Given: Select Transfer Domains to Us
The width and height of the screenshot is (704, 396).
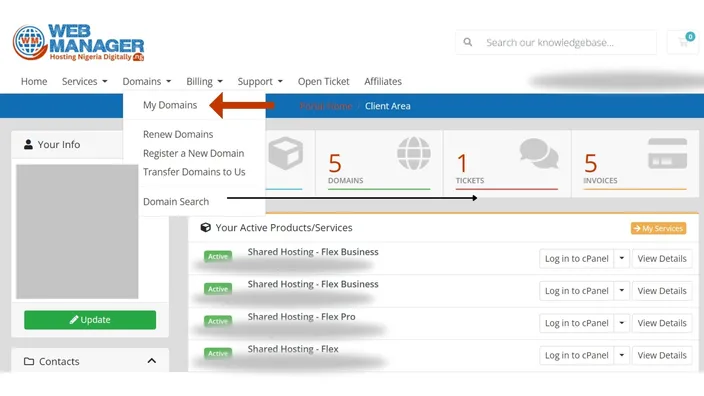Looking at the screenshot, I should [x=194, y=172].
